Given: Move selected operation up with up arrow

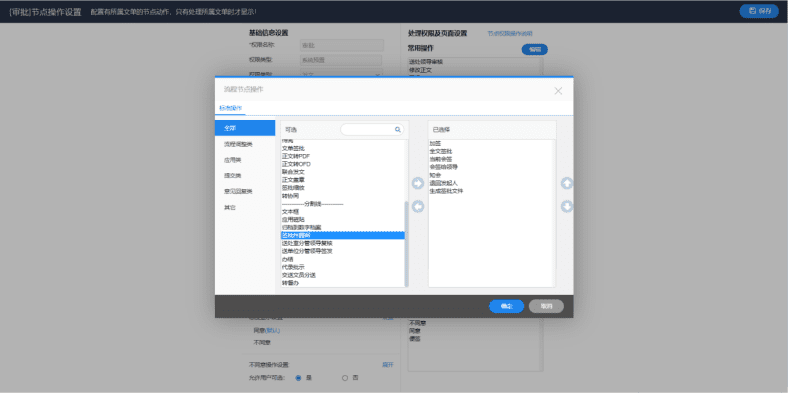Looking at the screenshot, I should (x=567, y=183).
